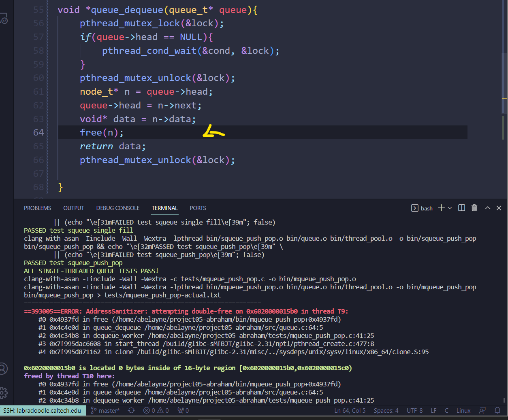This screenshot has height=420, width=508.
Task: Open the feedback icon in status bar
Action: [x=482, y=410]
